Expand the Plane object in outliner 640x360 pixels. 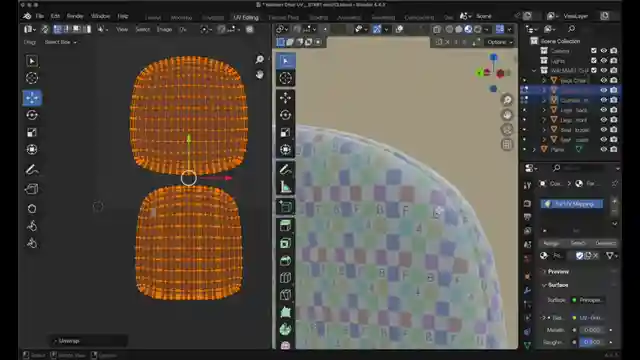pyautogui.click(x=534, y=149)
